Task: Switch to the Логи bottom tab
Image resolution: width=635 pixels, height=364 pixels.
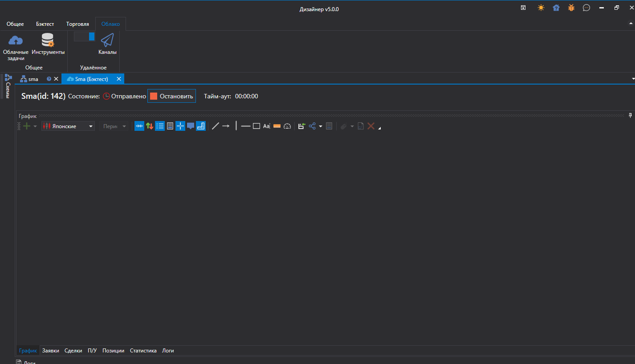Action: [x=168, y=351]
